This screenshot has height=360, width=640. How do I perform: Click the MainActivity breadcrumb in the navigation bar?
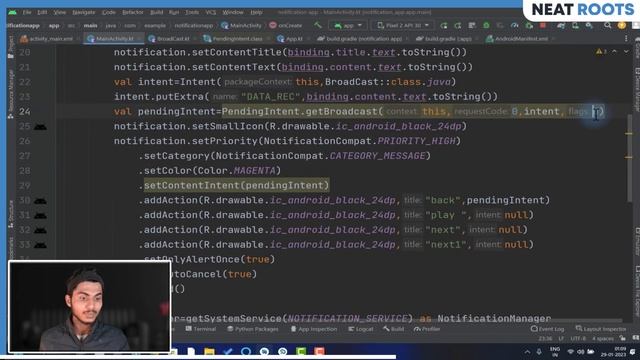241,25
